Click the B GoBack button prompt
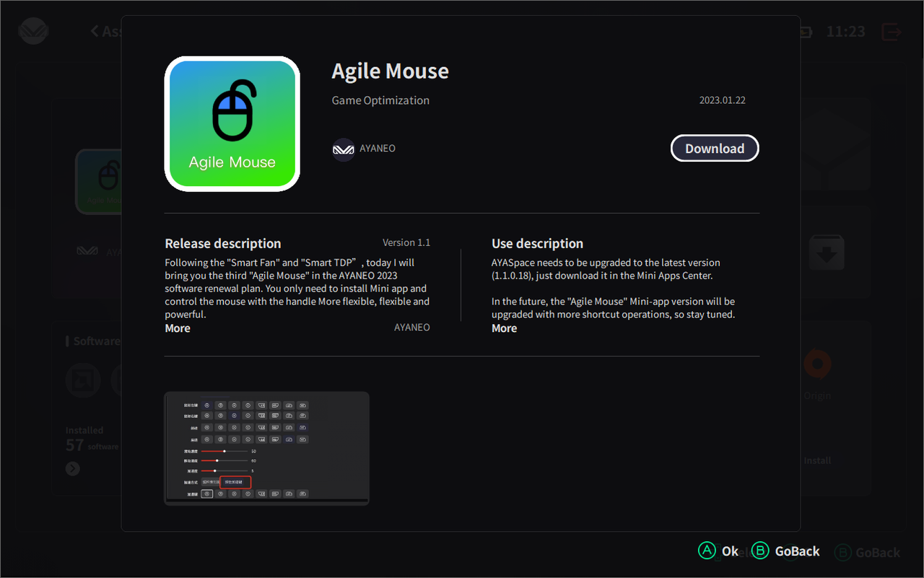Viewport: 924px width, 578px height. [x=785, y=551]
